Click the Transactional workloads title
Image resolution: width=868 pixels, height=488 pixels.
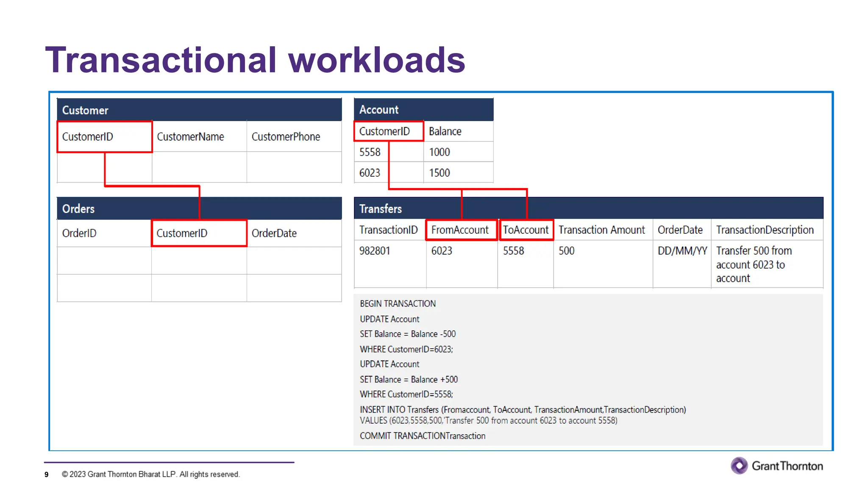coord(255,60)
